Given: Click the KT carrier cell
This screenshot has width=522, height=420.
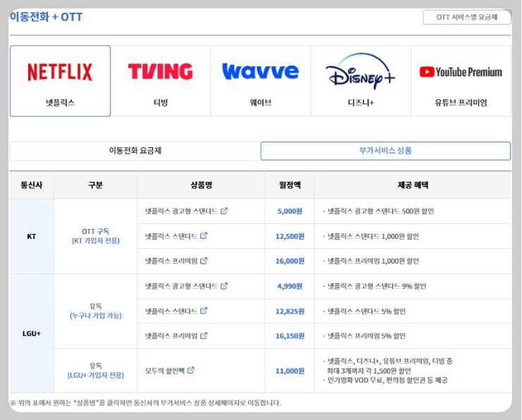Looking at the screenshot, I should (x=32, y=237).
